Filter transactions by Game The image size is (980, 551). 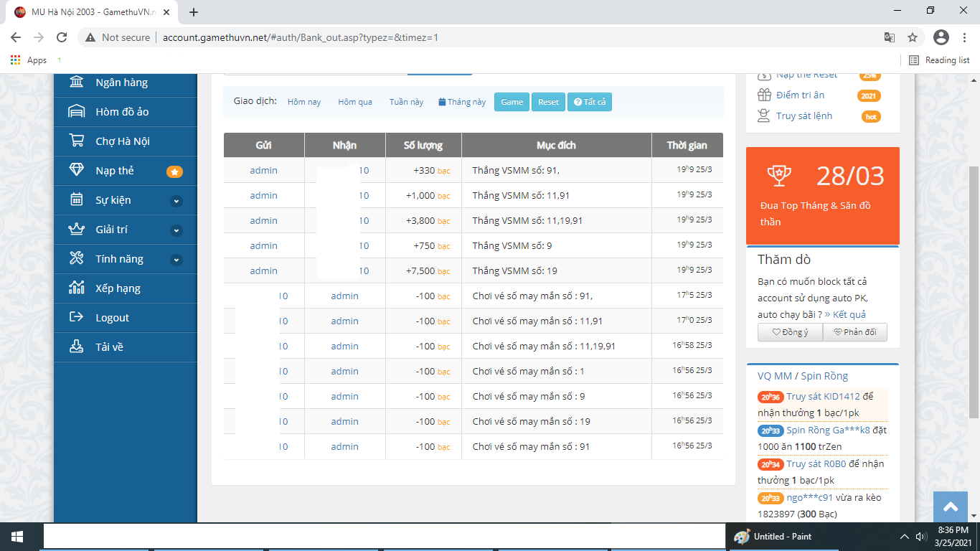point(512,102)
